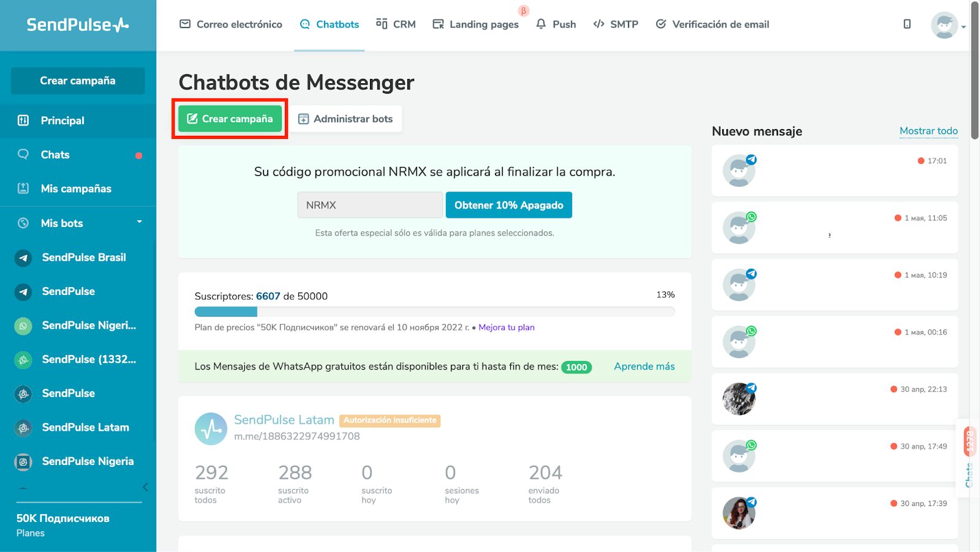
Task: Click the subscribers progress bar
Action: (434, 311)
